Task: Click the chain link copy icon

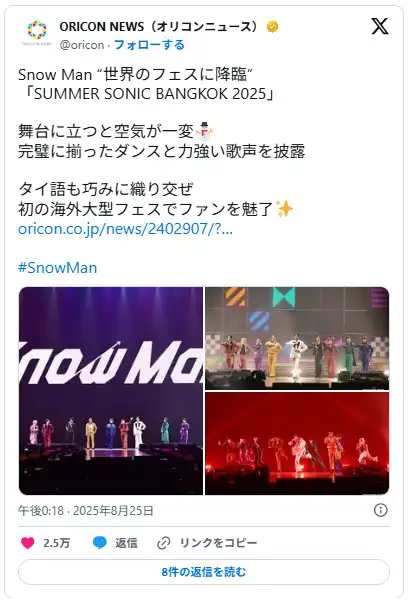Action: coord(163,543)
